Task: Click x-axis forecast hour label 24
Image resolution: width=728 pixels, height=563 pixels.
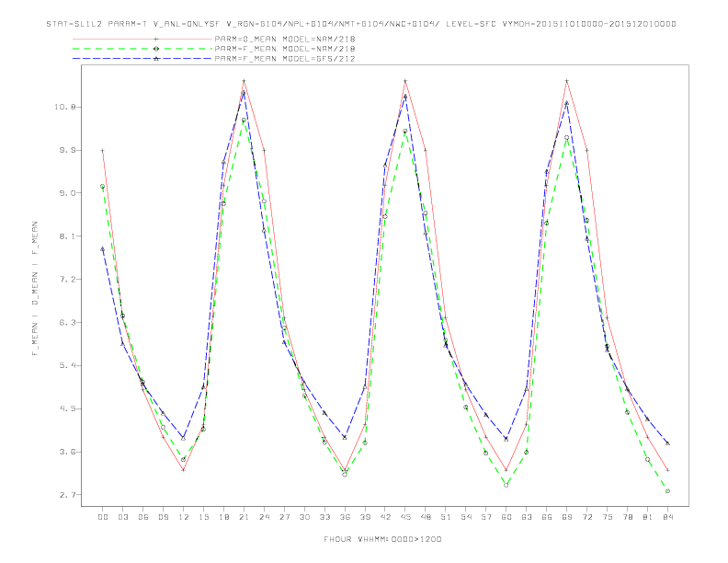Action: pos(264,517)
